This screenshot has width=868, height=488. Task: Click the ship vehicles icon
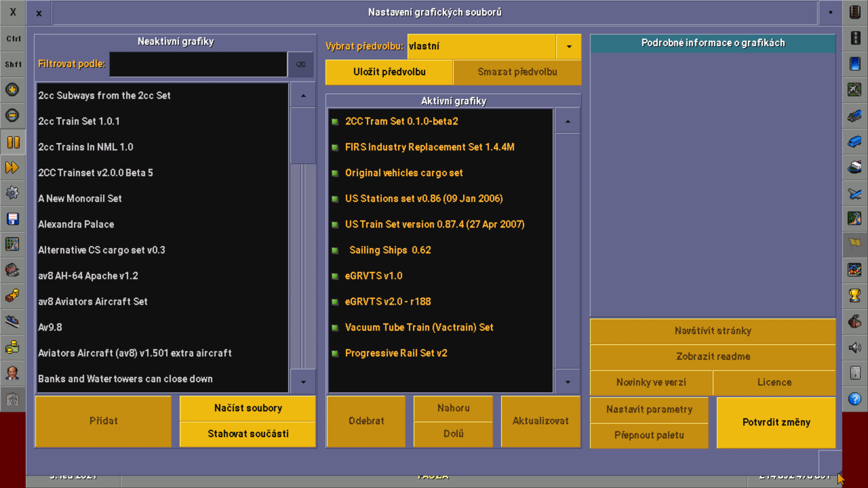[x=854, y=167]
